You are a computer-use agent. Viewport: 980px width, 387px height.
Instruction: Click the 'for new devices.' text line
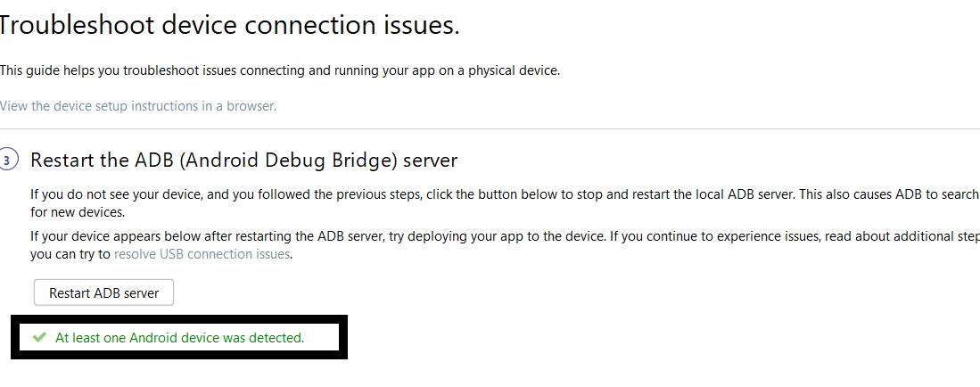pos(76,212)
